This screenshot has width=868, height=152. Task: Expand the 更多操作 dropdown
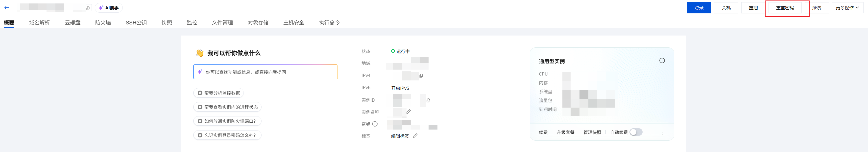pos(847,8)
